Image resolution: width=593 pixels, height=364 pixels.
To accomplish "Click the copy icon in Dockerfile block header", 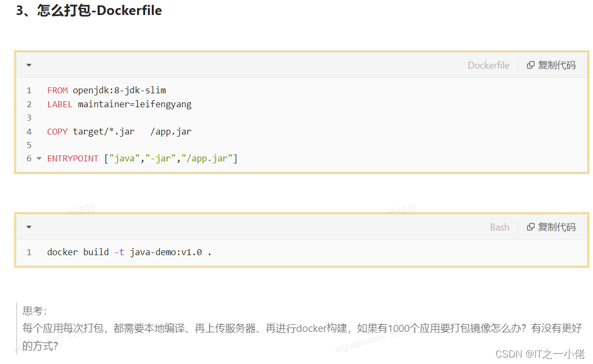I will click(x=531, y=65).
